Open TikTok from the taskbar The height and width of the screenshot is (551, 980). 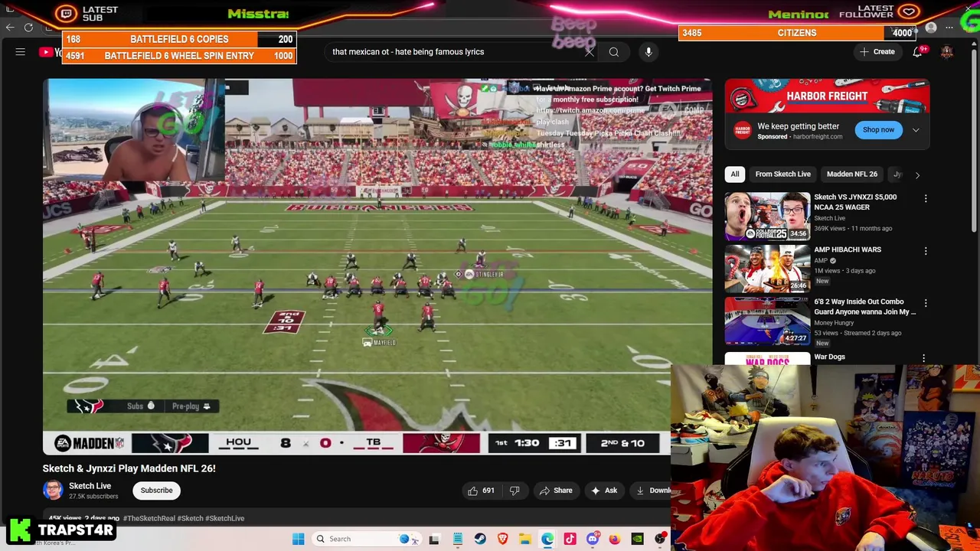click(570, 539)
